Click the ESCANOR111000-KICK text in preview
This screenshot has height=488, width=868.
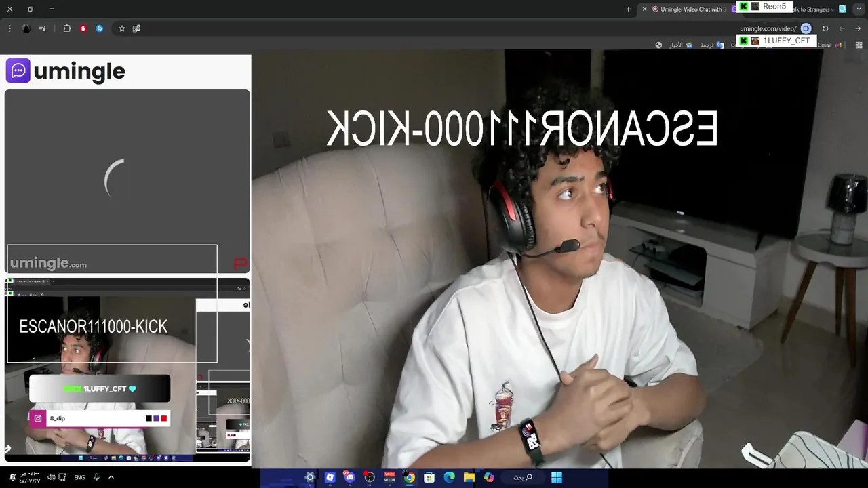(x=93, y=327)
